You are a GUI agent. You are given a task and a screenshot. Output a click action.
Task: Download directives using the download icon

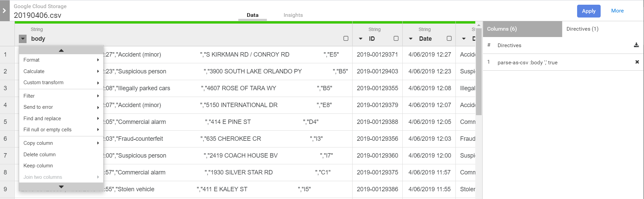click(x=636, y=45)
